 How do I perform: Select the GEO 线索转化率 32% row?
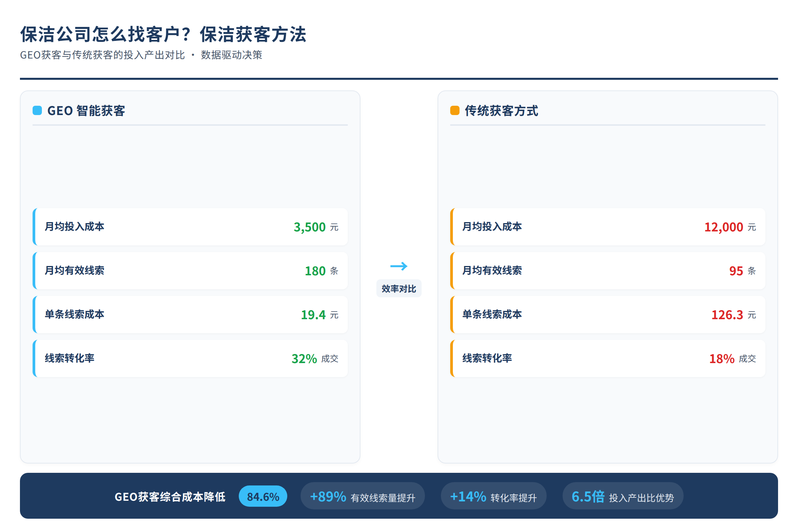[x=190, y=358]
